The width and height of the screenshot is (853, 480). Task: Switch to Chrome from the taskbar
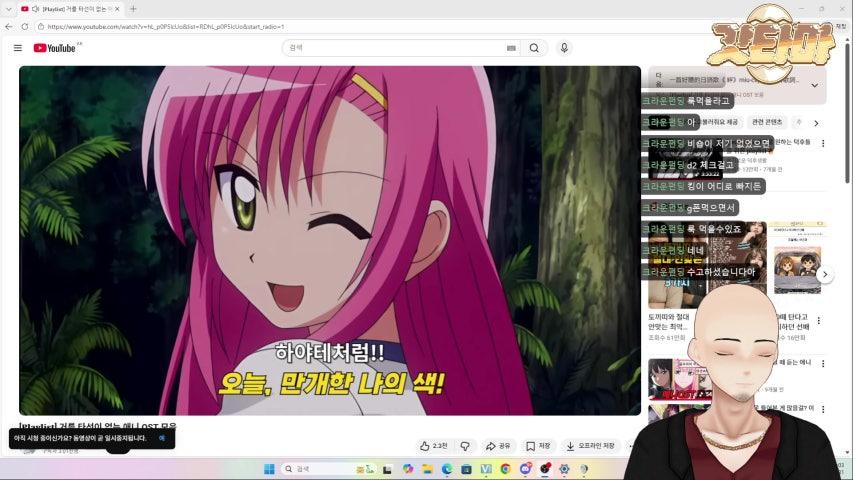click(x=505, y=469)
